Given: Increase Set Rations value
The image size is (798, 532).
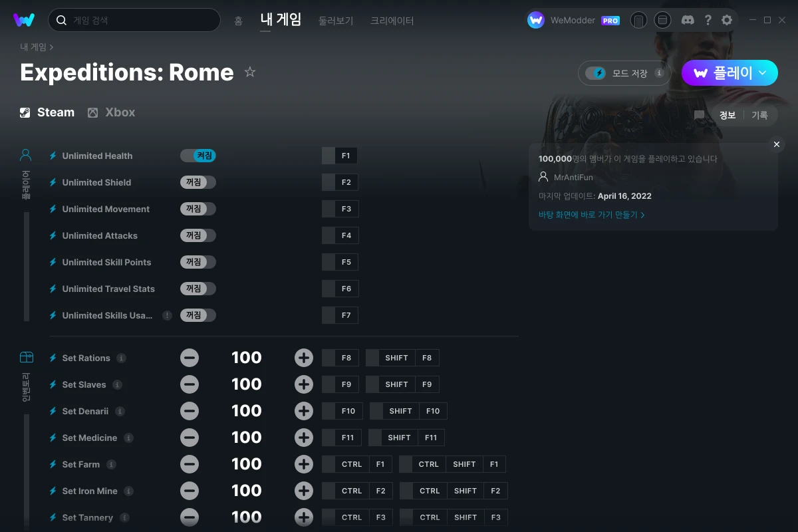Looking at the screenshot, I should 304,358.
